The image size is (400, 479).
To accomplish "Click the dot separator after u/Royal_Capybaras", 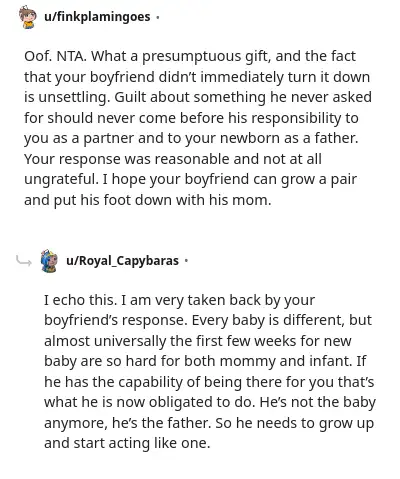I will click(186, 261).
